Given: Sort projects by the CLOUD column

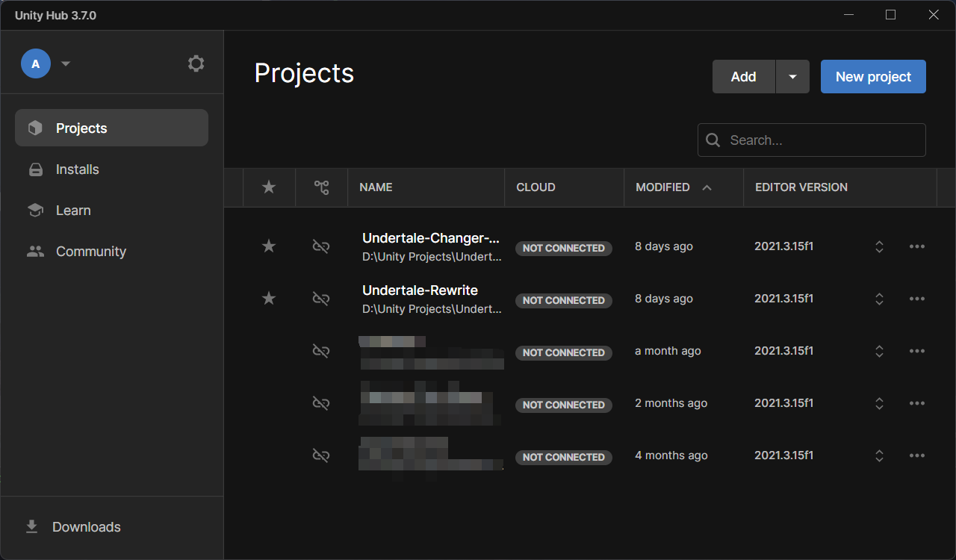Looking at the screenshot, I should pos(536,187).
